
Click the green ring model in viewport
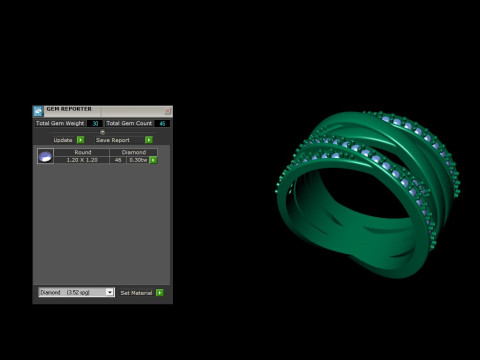pos(367,195)
